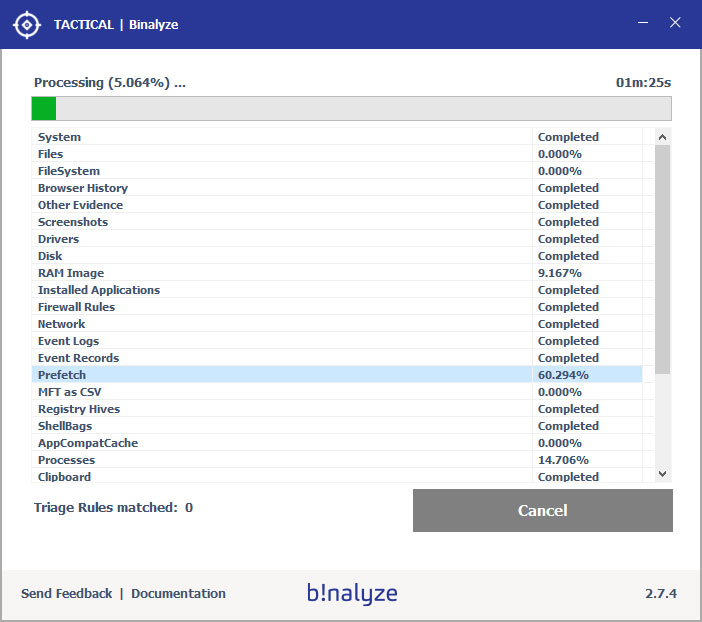Open the Documentation link
The image size is (702, 622).
click(x=178, y=593)
